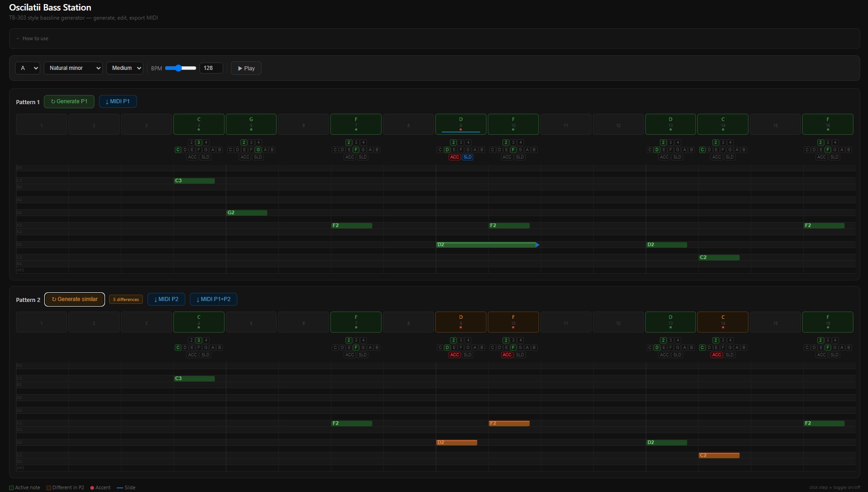Start playback with the Play button

tap(246, 68)
